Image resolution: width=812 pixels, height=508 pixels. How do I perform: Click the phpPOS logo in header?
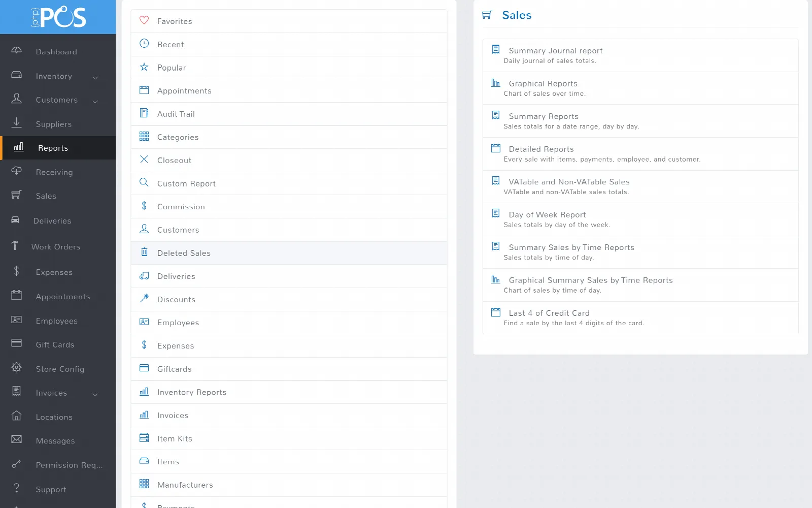(x=58, y=17)
